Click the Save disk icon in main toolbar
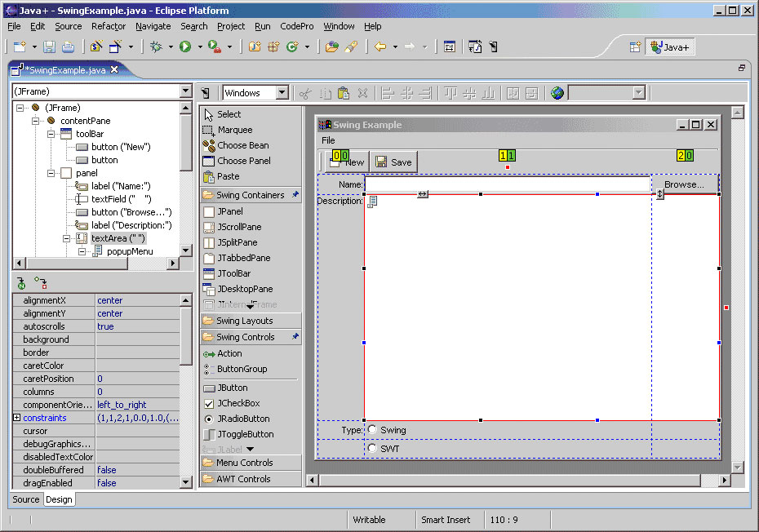The image size is (759, 532). tap(49, 47)
